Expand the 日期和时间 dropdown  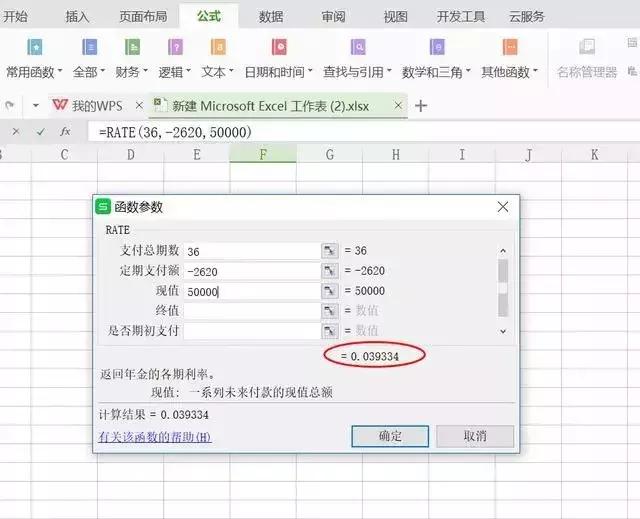(x=310, y=71)
